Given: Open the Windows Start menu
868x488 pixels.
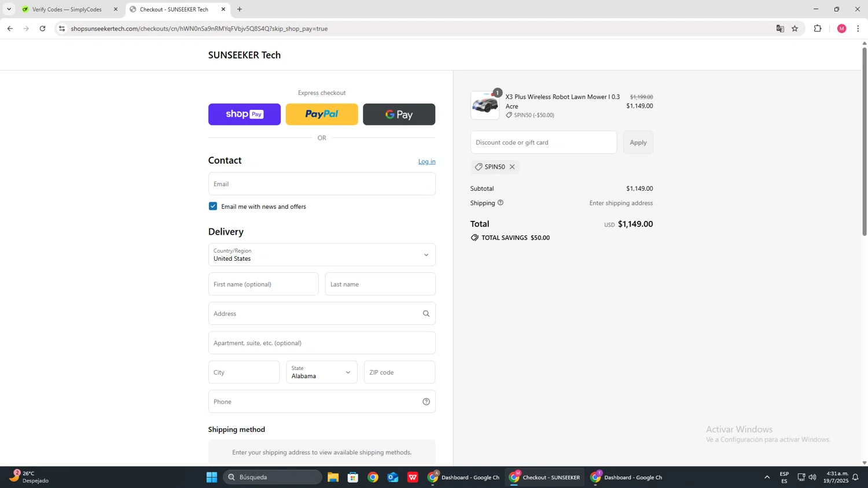Looking at the screenshot, I should (x=212, y=478).
